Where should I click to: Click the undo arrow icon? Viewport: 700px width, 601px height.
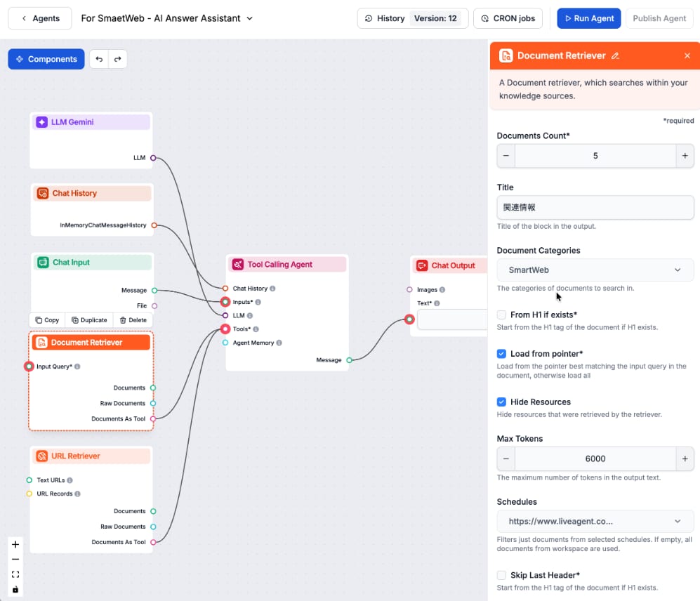point(99,60)
